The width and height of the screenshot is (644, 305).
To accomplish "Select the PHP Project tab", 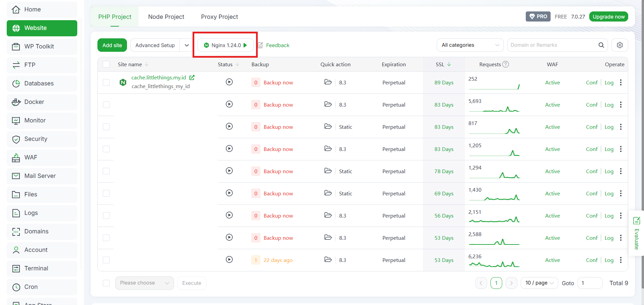I will tap(115, 17).
